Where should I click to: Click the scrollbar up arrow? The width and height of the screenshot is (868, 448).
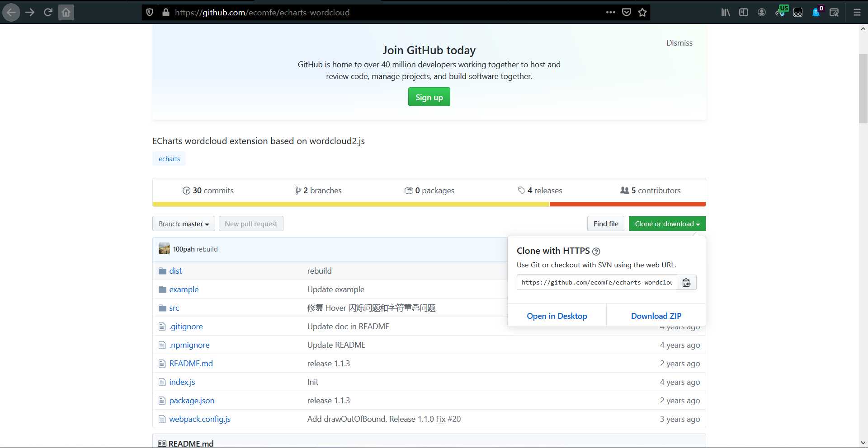click(863, 29)
